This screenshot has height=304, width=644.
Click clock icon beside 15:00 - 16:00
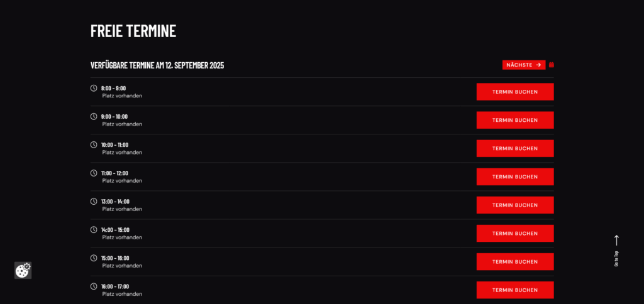pyautogui.click(x=94, y=258)
